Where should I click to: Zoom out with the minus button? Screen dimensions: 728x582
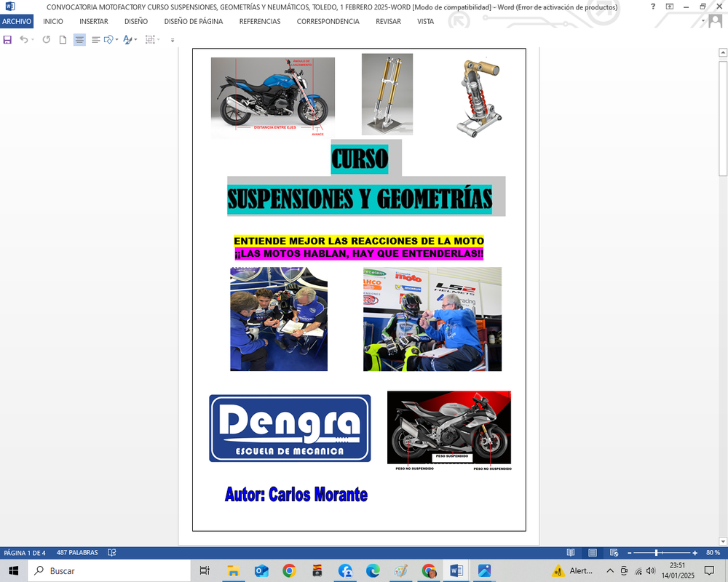(630, 553)
